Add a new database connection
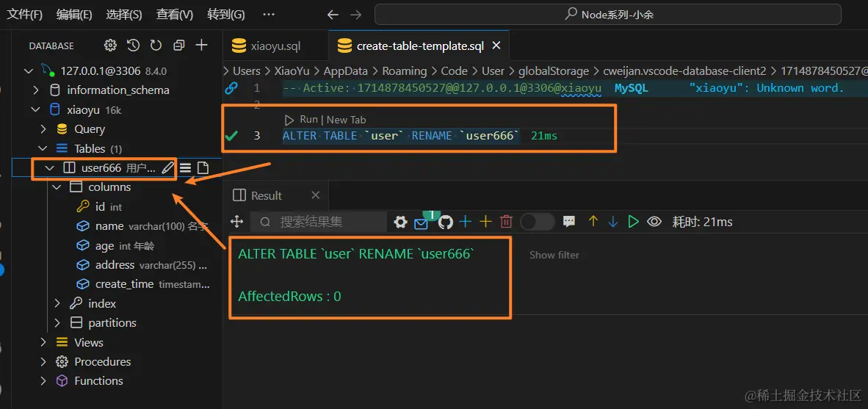 pos(201,46)
